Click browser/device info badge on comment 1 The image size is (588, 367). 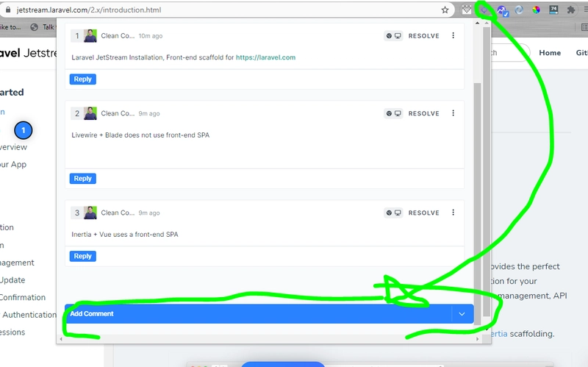pos(393,35)
